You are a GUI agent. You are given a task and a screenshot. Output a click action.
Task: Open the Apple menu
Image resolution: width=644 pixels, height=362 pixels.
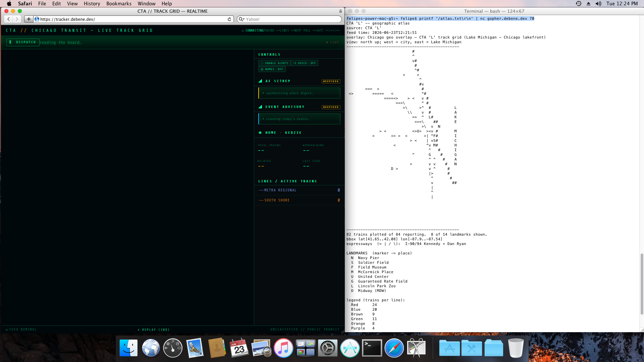point(9,4)
